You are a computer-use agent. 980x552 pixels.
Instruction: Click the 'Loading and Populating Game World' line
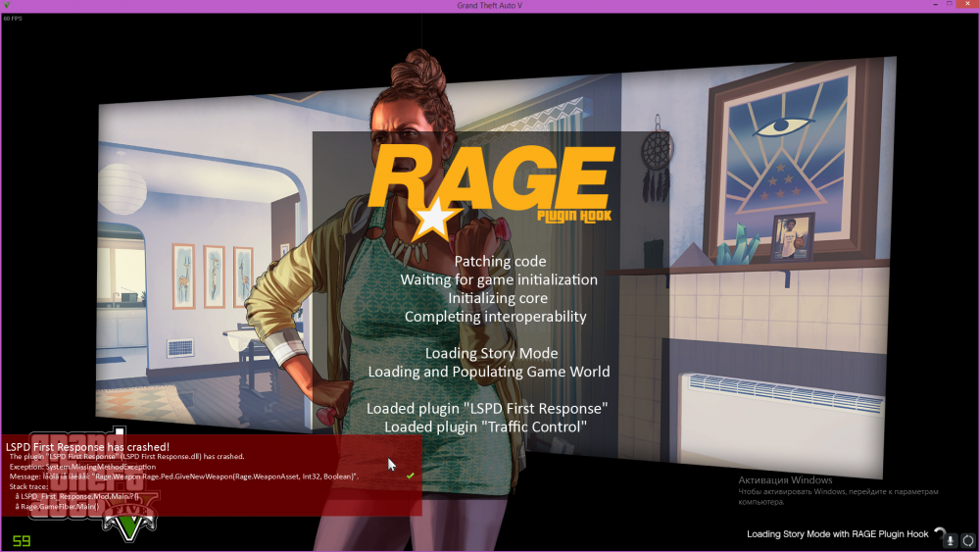click(x=489, y=372)
